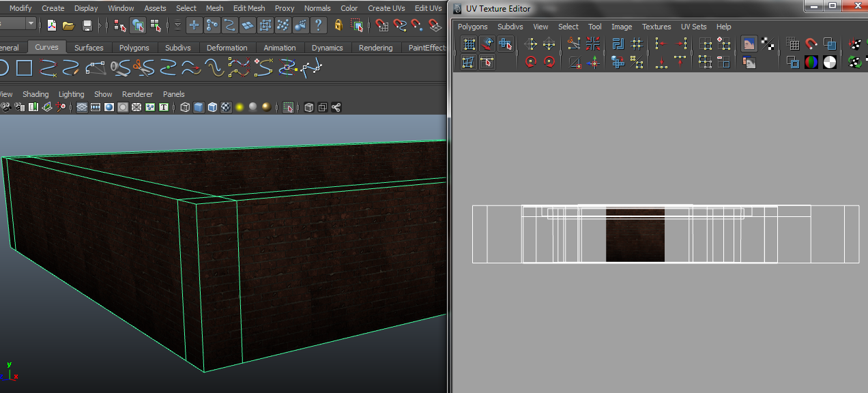Switch to the Dynamics shelf tab

click(328, 48)
